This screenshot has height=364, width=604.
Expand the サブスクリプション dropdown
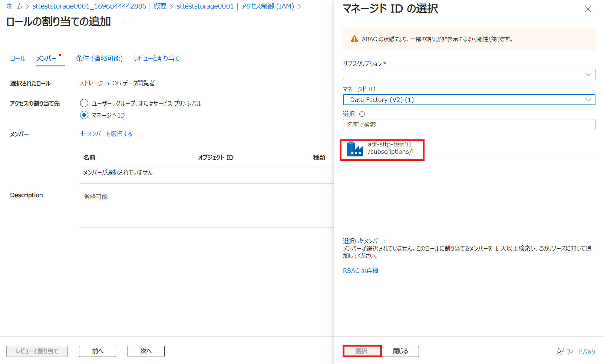point(469,75)
